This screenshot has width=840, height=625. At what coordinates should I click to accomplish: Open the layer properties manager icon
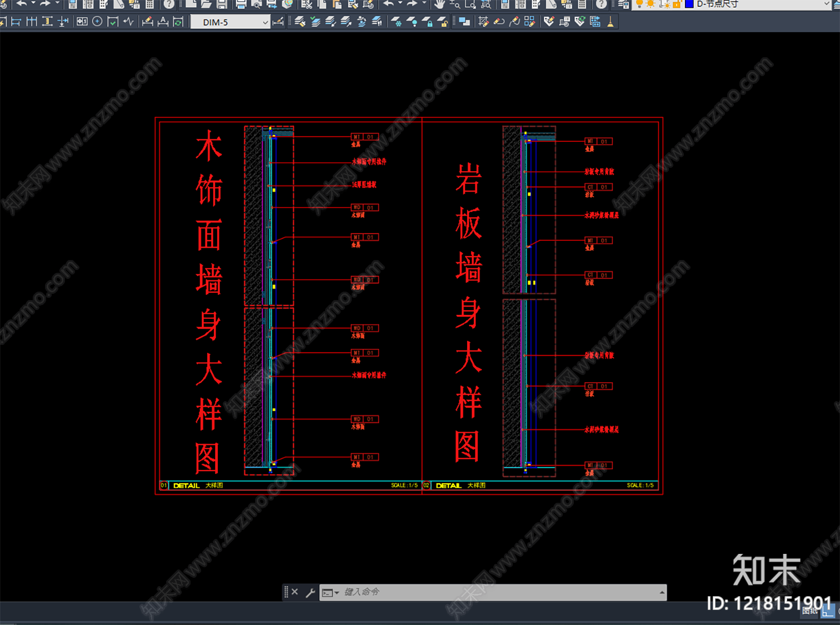(x=623, y=4)
